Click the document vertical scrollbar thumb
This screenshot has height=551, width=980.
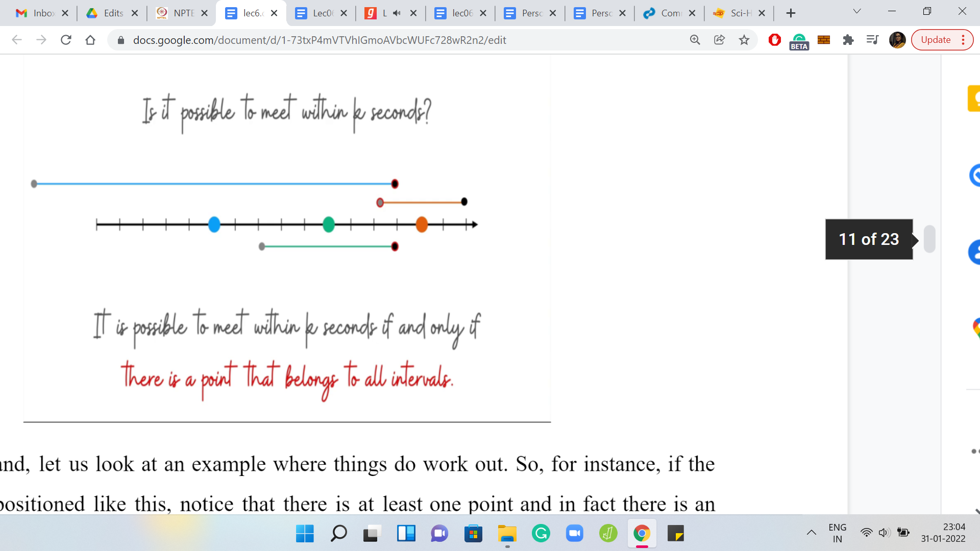click(929, 239)
